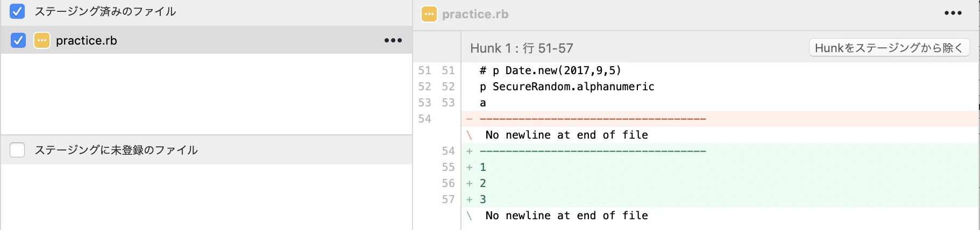This screenshot has width=980, height=230.
Task: Open the ellipsis menu for practice.rb row
Action: coord(393,40)
